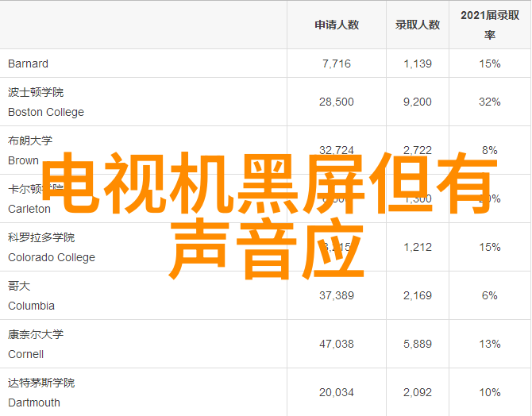Select the 录取人数 column header
Screen dimensions: 532x416
418,25
